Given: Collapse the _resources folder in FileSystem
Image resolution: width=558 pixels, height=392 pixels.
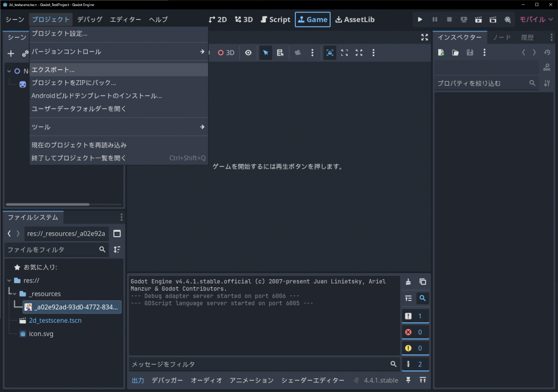Looking at the screenshot, I should tap(15, 294).
